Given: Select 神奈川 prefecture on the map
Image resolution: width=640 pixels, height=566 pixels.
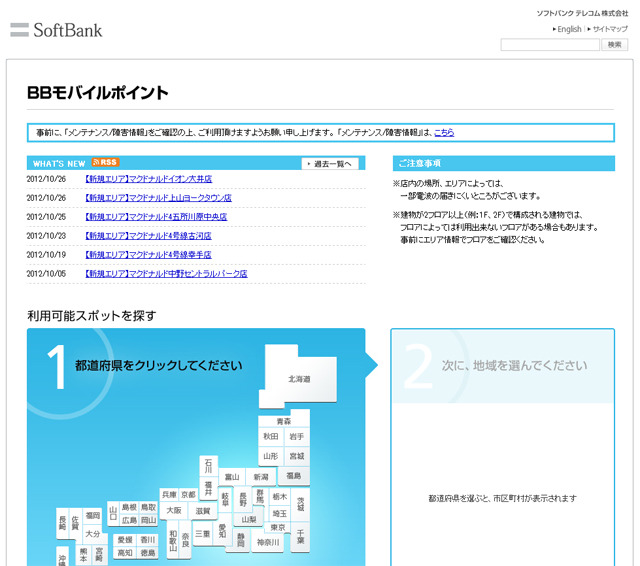Looking at the screenshot, I should pos(268,542).
